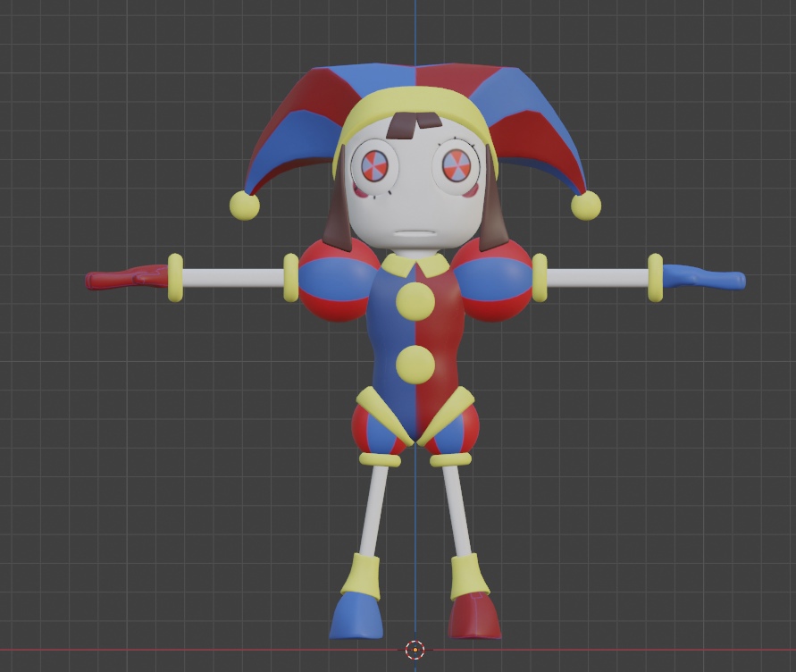Screen dimensions: 796x672
Task: Select the white arm rod on the red glove side
Action: pyautogui.click(x=232, y=277)
